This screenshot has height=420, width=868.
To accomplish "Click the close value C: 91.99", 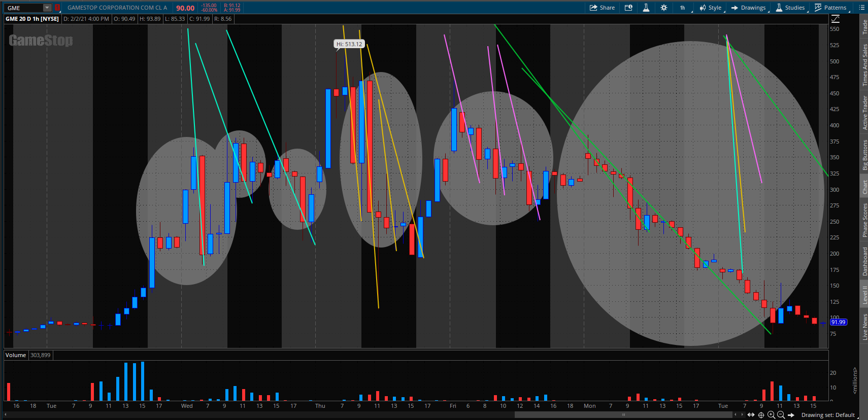I will [x=199, y=19].
